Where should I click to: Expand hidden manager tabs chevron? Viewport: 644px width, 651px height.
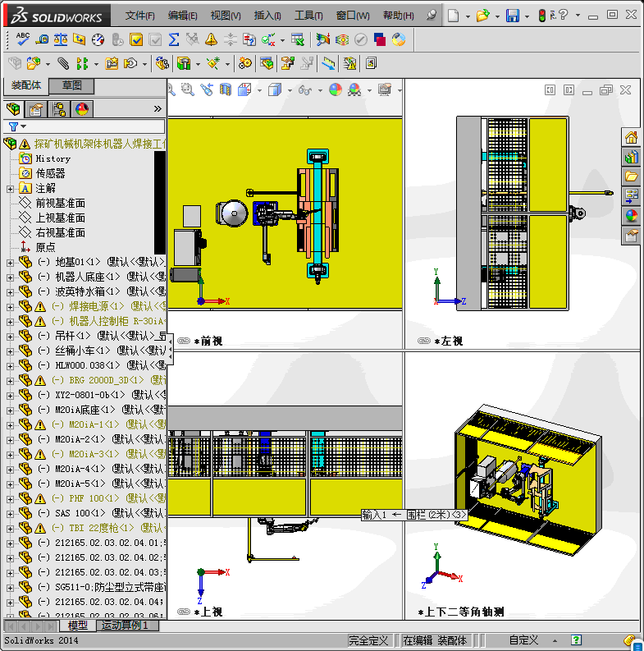point(158,109)
